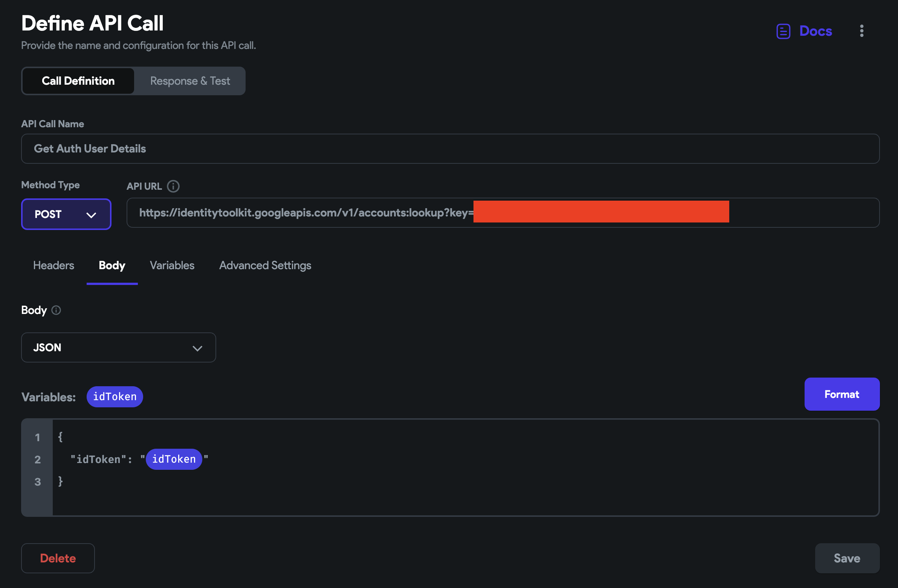The width and height of the screenshot is (898, 588).
Task: Expand the POST method chevron
Action: pos(91,214)
